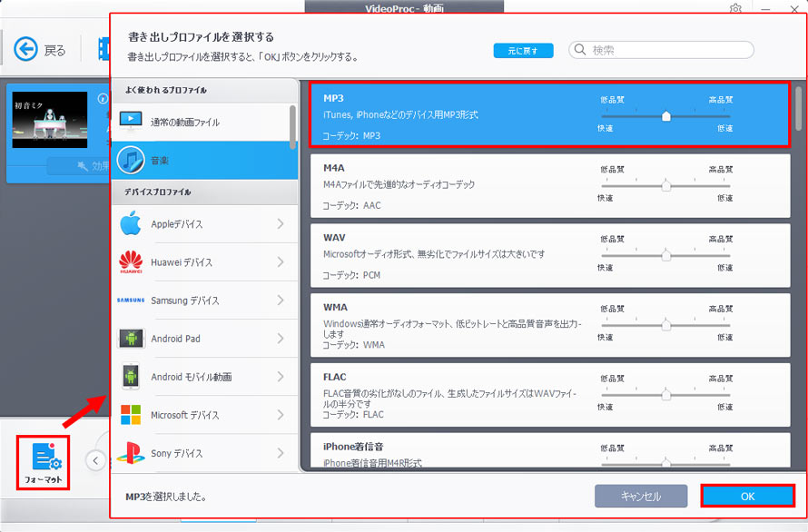Click the Sony PlayStation logo icon
Image resolution: width=808 pixels, height=532 pixels.
pos(131,453)
